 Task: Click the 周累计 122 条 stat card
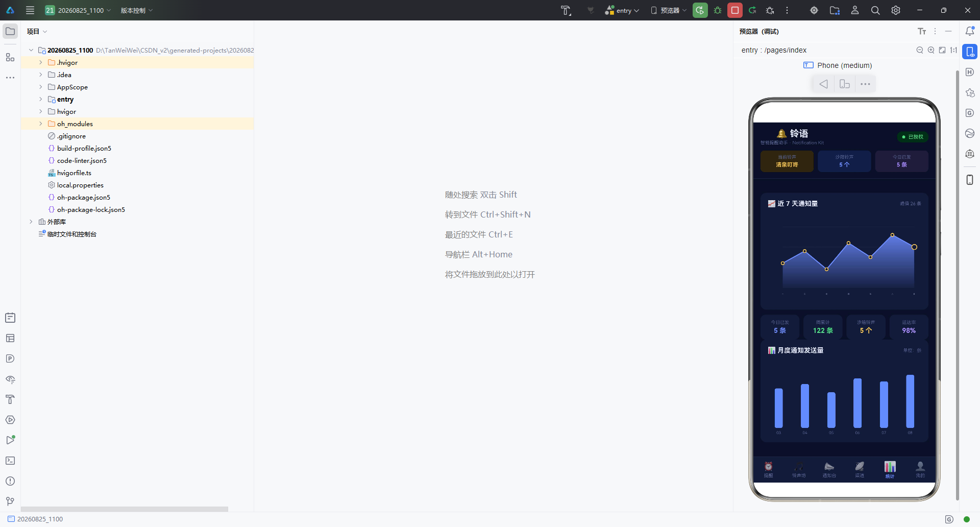(x=823, y=327)
